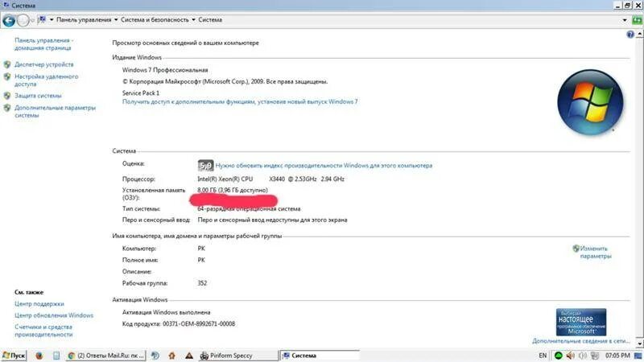Click the vertical scrollbar down arrow

click(639, 343)
